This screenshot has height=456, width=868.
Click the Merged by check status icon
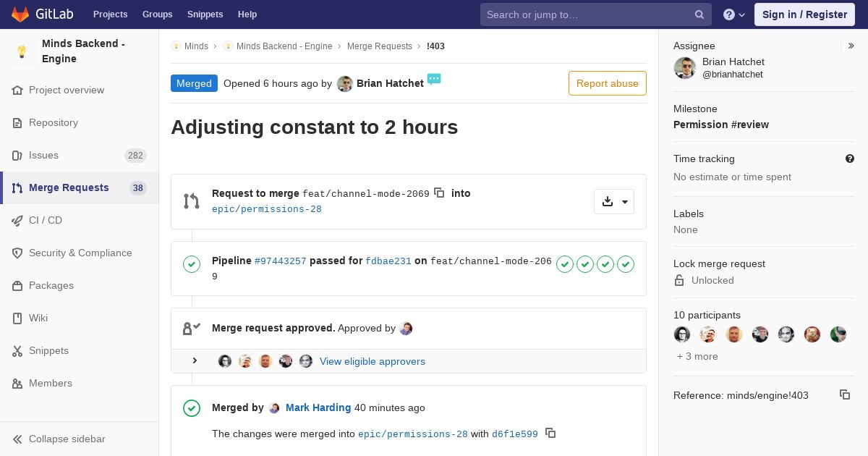pyautogui.click(x=192, y=408)
